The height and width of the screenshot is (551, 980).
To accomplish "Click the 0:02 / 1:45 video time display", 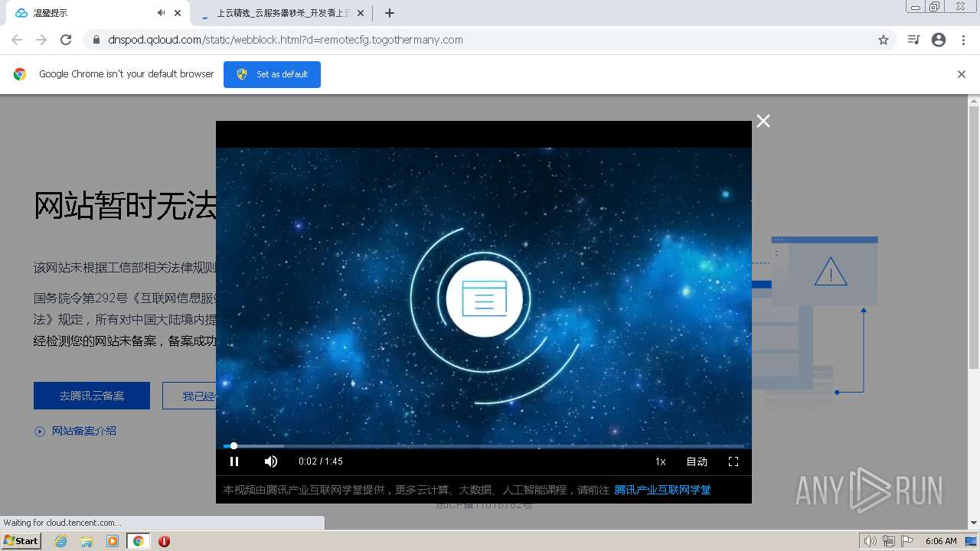I will click(x=321, y=461).
